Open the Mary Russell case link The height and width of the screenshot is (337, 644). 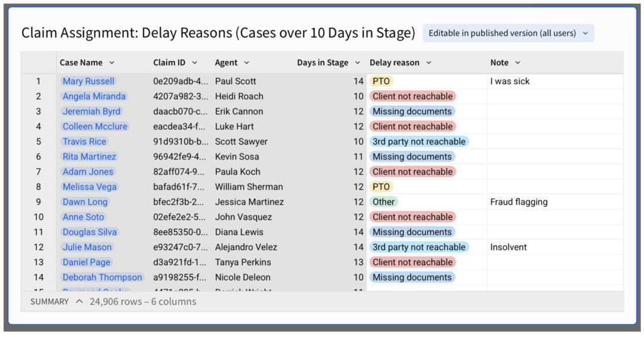pyautogui.click(x=89, y=81)
